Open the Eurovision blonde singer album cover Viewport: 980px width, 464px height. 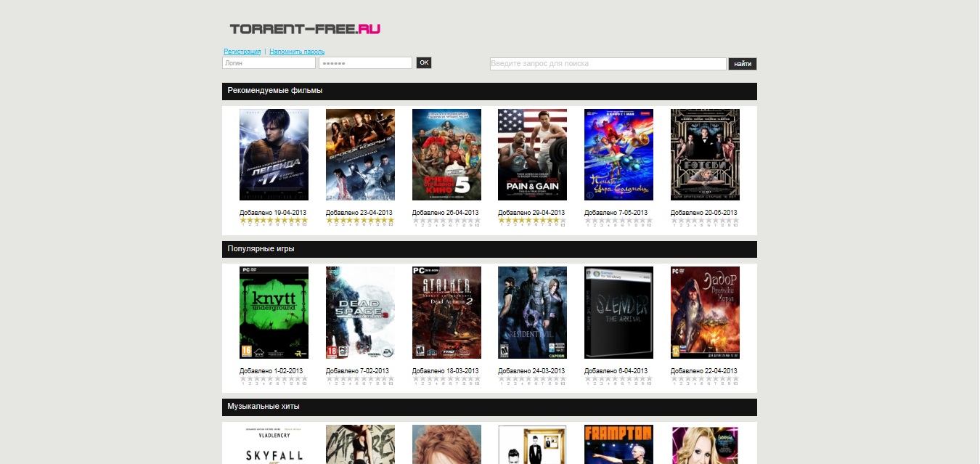click(705, 444)
